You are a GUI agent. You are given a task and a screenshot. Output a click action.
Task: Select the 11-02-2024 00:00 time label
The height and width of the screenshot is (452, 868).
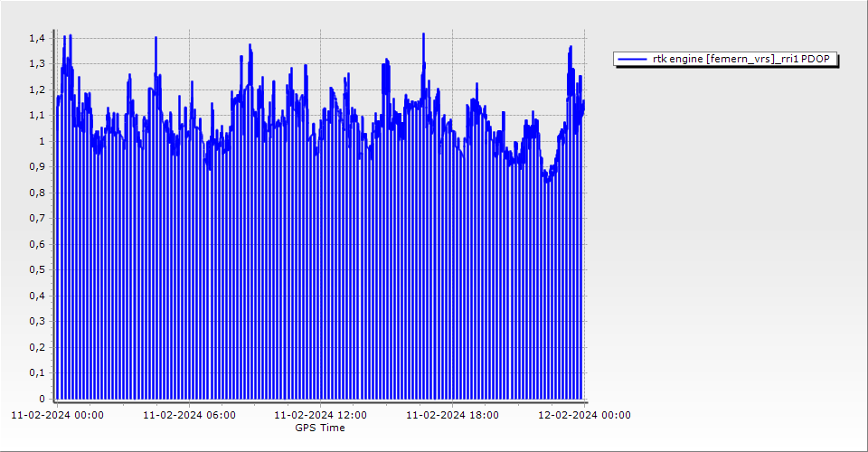[x=57, y=416]
